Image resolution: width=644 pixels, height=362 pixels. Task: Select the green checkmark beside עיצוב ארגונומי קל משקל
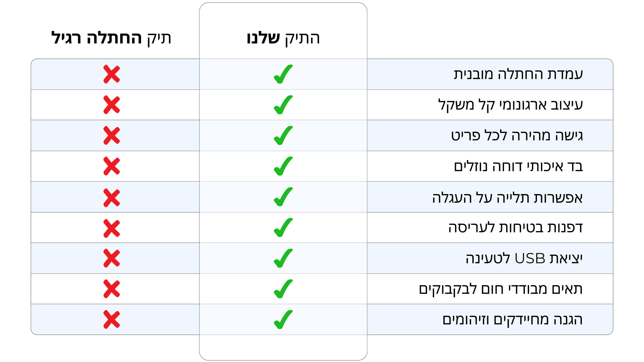pos(283,105)
